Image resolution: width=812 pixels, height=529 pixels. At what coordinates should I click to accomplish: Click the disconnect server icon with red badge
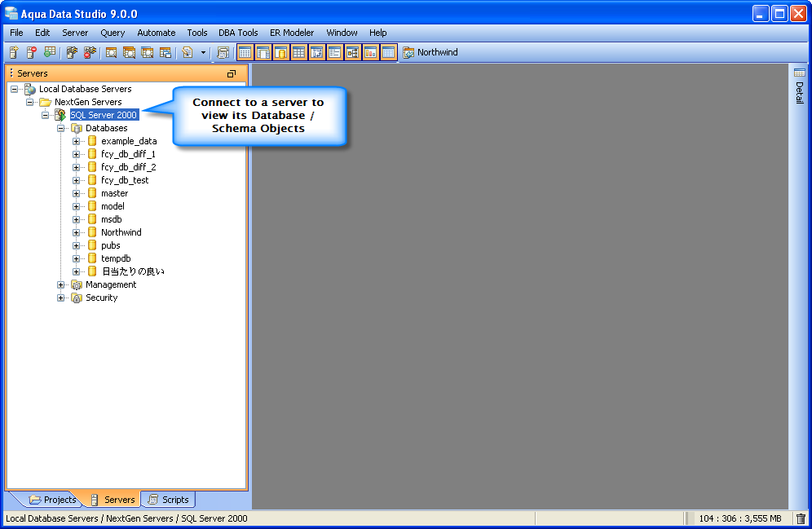[x=90, y=52]
